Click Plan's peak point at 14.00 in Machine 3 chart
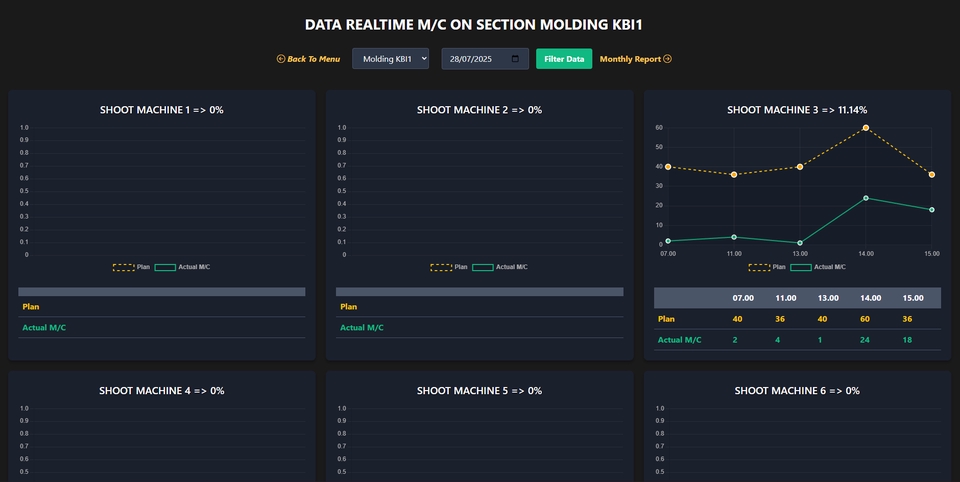This screenshot has width=960, height=482. 866,128
